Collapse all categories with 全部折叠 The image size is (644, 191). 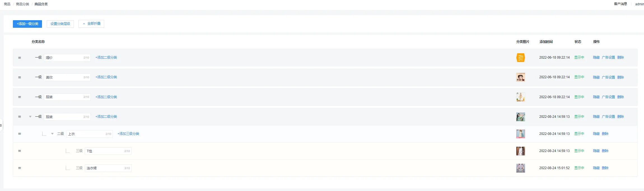pyautogui.click(x=91, y=24)
